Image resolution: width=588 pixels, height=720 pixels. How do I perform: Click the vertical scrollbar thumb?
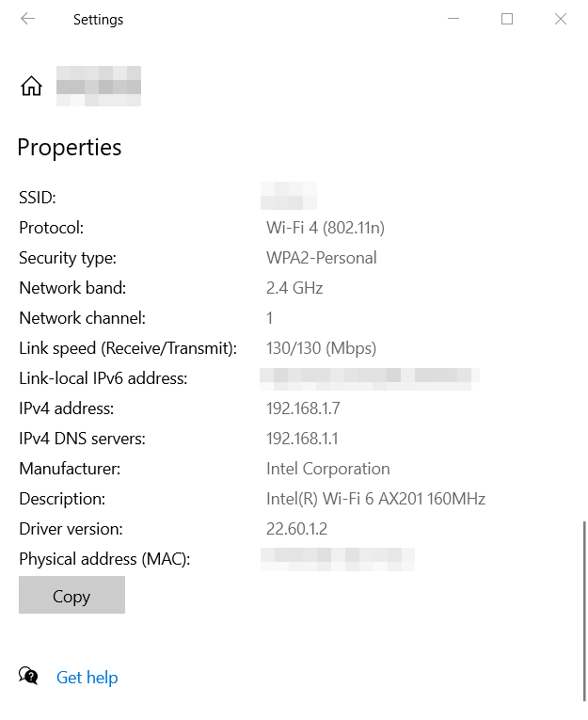point(584,610)
